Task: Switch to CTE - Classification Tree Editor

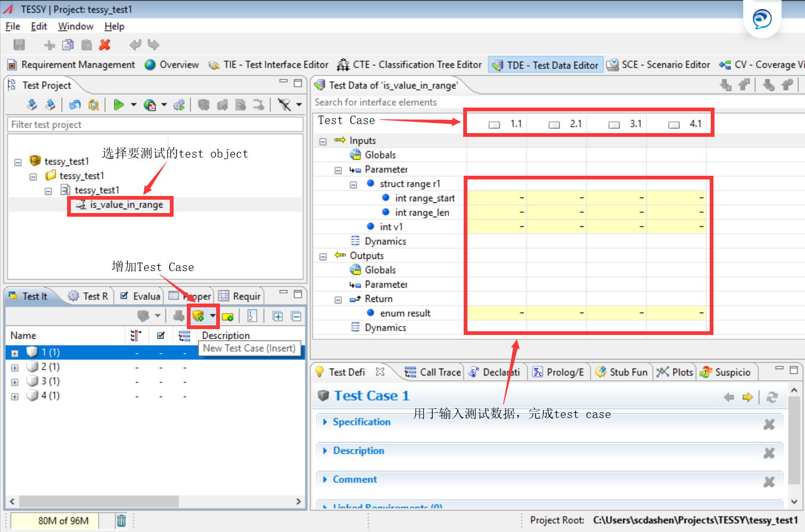Action: pyautogui.click(x=409, y=65)
